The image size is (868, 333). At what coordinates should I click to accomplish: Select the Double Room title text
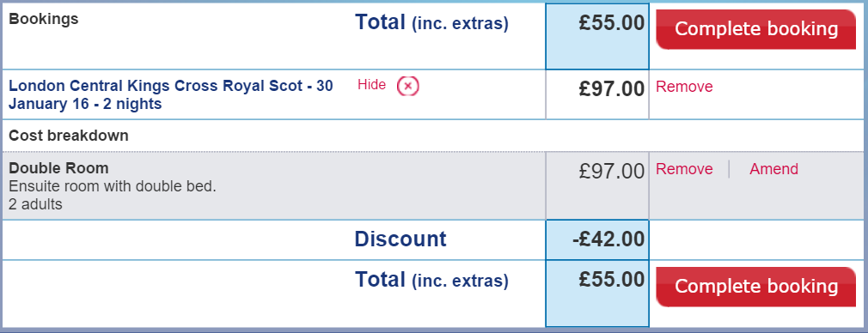tap(58, 167)
